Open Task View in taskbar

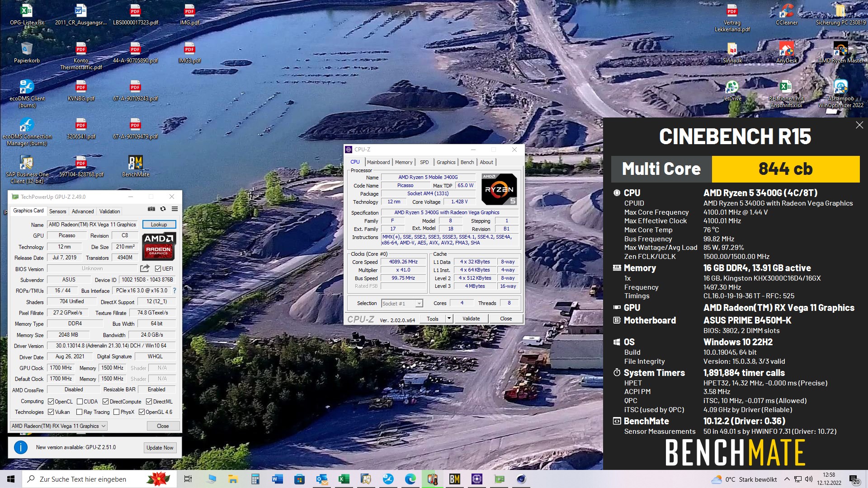(x=188, y=479)
